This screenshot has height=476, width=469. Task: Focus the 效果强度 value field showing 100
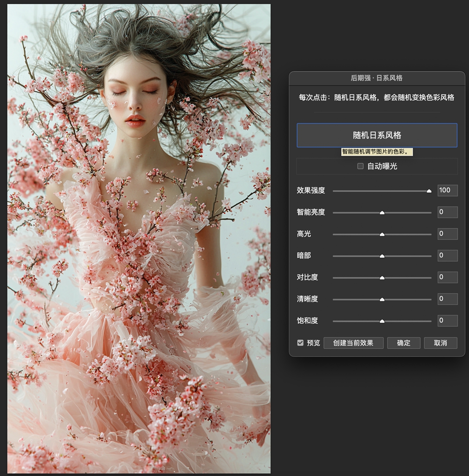click(447, 190)
